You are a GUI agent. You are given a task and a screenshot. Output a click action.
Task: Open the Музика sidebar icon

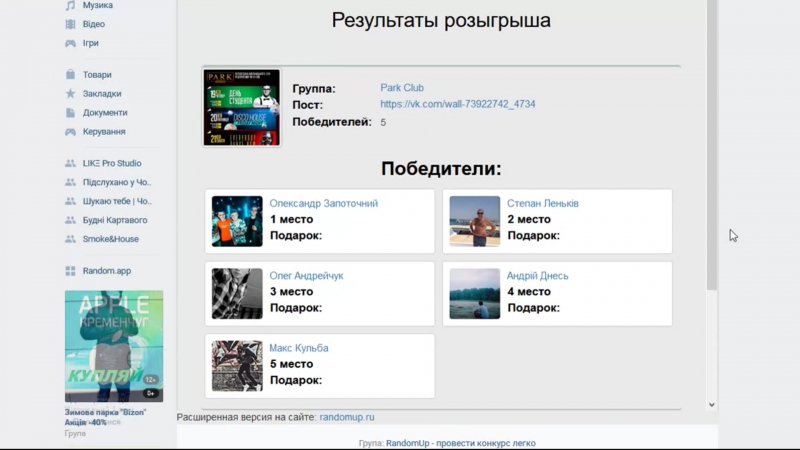[x=70, y=5]
